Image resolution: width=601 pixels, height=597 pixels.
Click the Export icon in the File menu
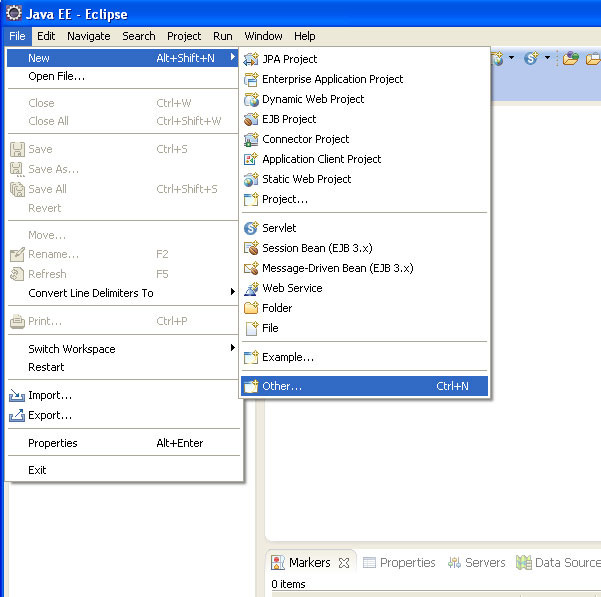17,415
